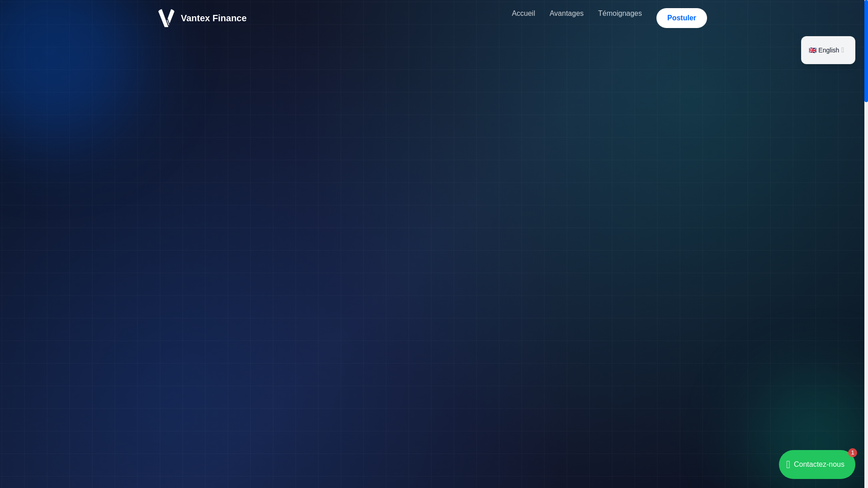
Task: Click the UK flag icon in language selector
Action: tap(812, 50)
